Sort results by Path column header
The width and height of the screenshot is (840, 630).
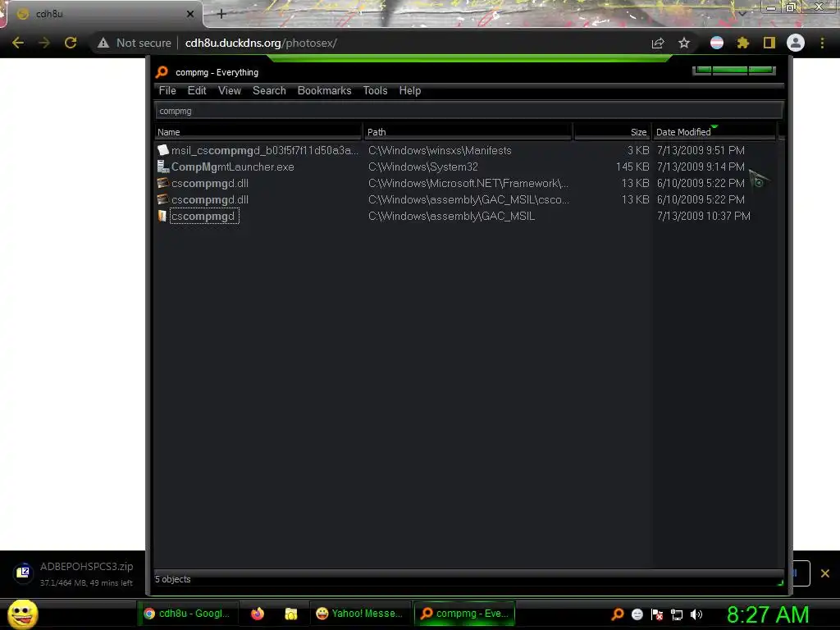pos(468,132)
